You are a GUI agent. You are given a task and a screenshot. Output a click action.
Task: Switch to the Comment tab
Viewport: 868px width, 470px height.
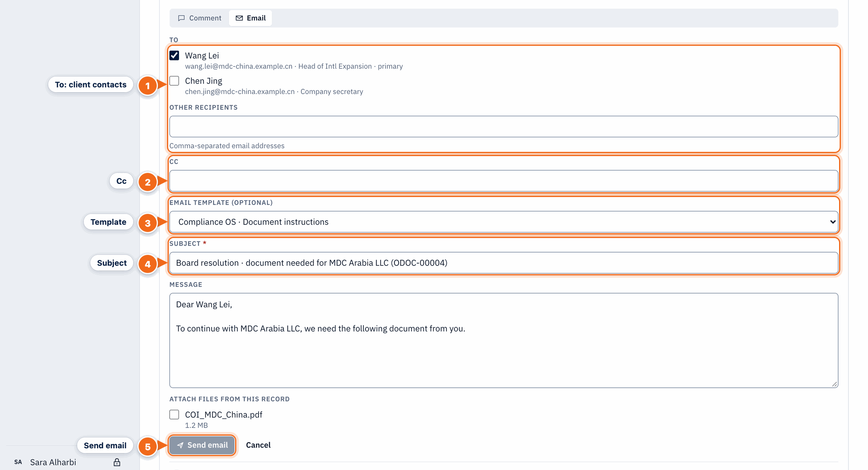click(x=199, y=18)
